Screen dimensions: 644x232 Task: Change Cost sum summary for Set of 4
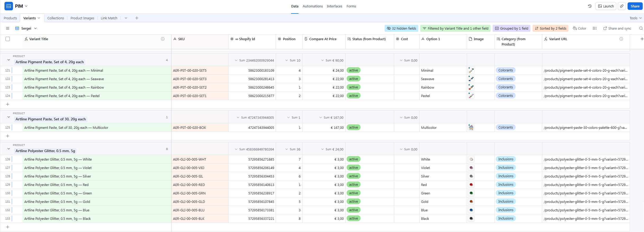tap(408, 60)
